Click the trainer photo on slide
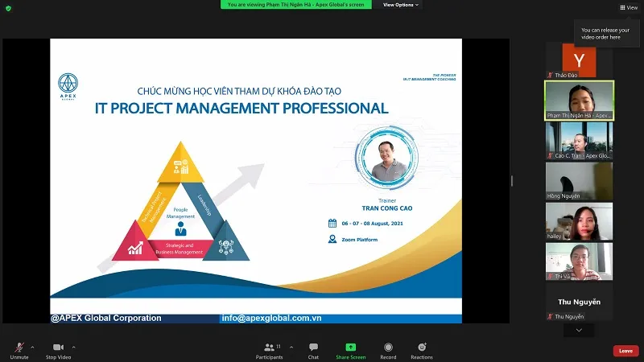This screenshot has width=644, height=362. pos(387,157)
